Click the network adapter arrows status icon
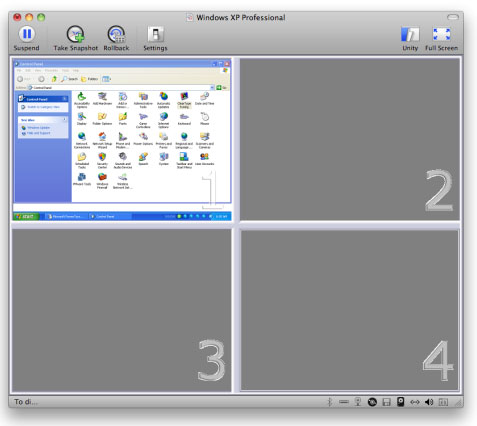The height and width of the screenshot is (426, 477). (415, 402)
